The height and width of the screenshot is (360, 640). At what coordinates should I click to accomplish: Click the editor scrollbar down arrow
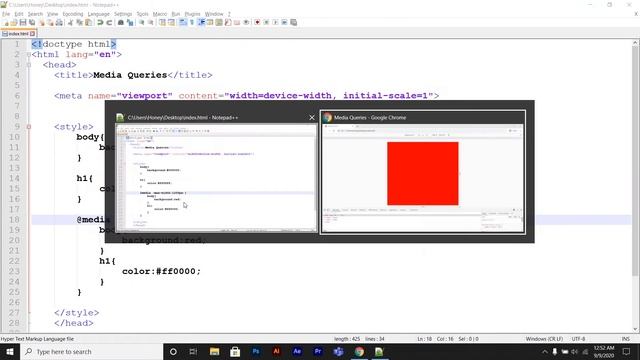(x=636, y=329)
